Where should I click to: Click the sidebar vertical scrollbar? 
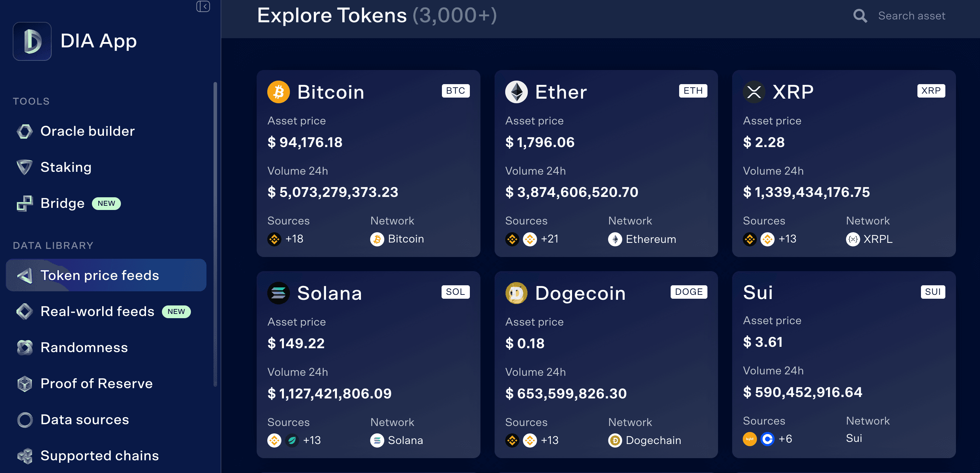(215, 234)
